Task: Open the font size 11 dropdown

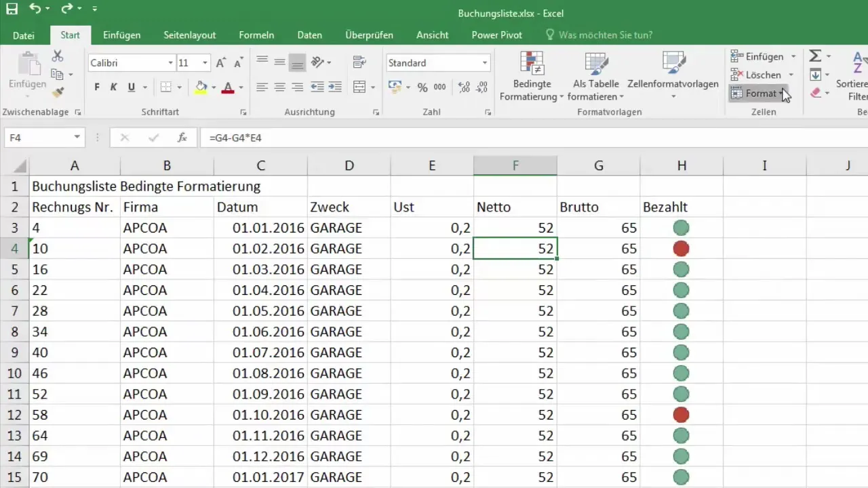Action: (205, 63)
